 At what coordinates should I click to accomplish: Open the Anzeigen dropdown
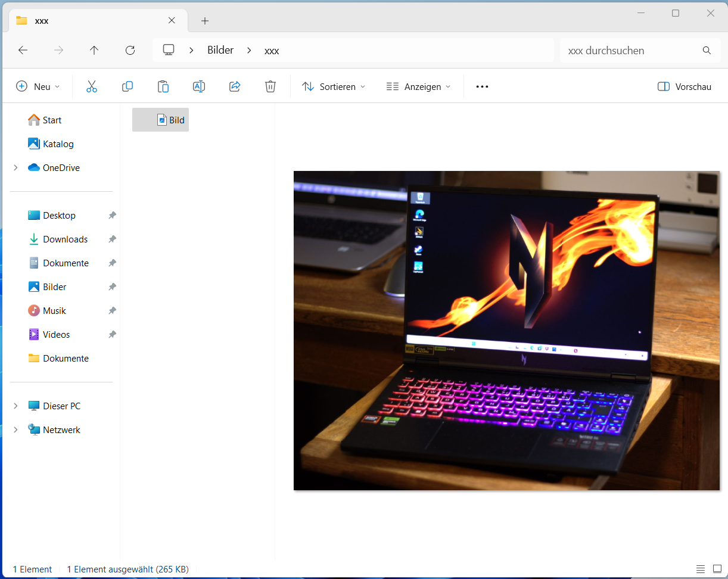click(418, 86)
